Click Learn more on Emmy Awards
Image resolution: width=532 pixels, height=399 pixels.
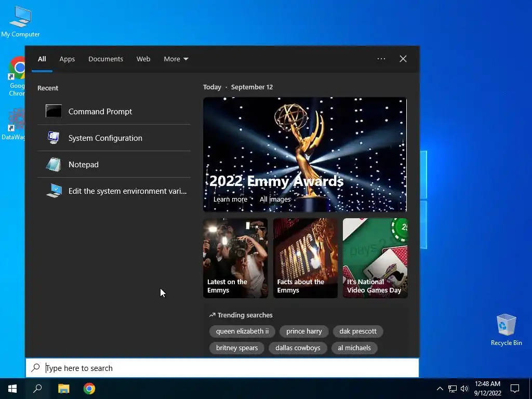tap(230, 199)
